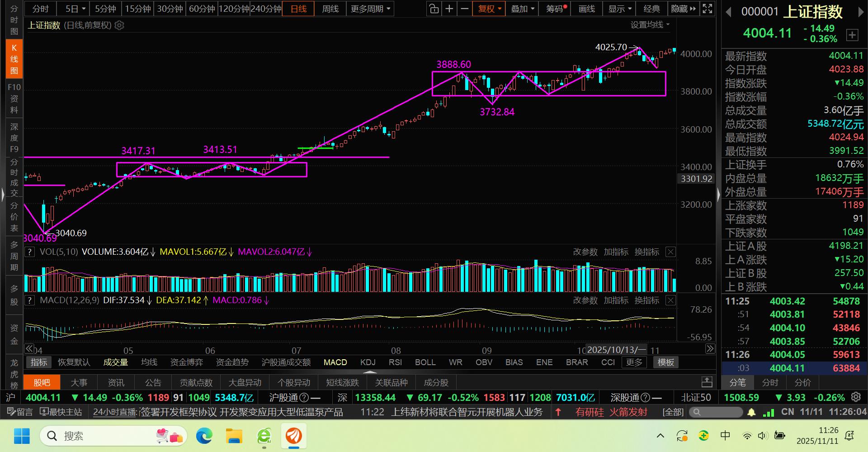Expand 更多周期 more periods dropdown
The width and height of the screenshot is (868, 452).
click(x=370, y=9)
